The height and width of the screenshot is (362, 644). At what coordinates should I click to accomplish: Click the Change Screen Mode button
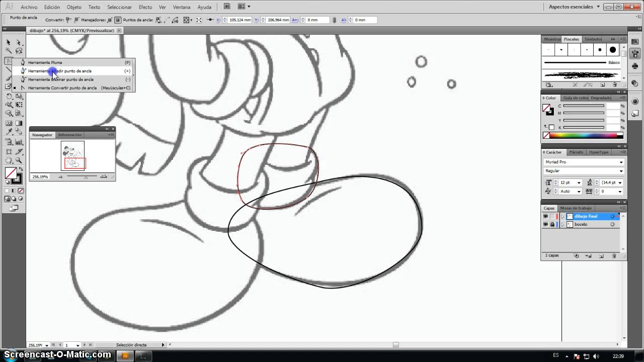click(14, 208)
